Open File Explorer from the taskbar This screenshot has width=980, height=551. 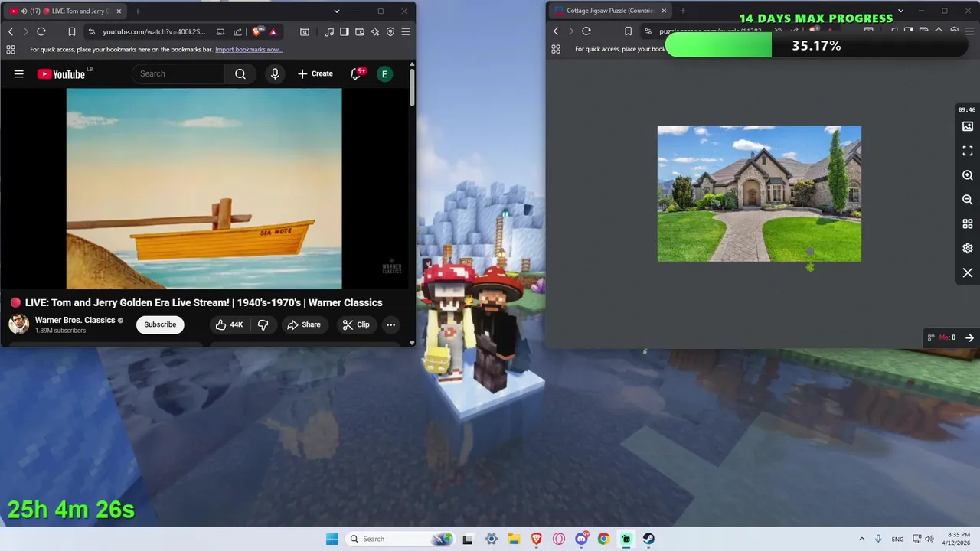click(x=514, y=539)
